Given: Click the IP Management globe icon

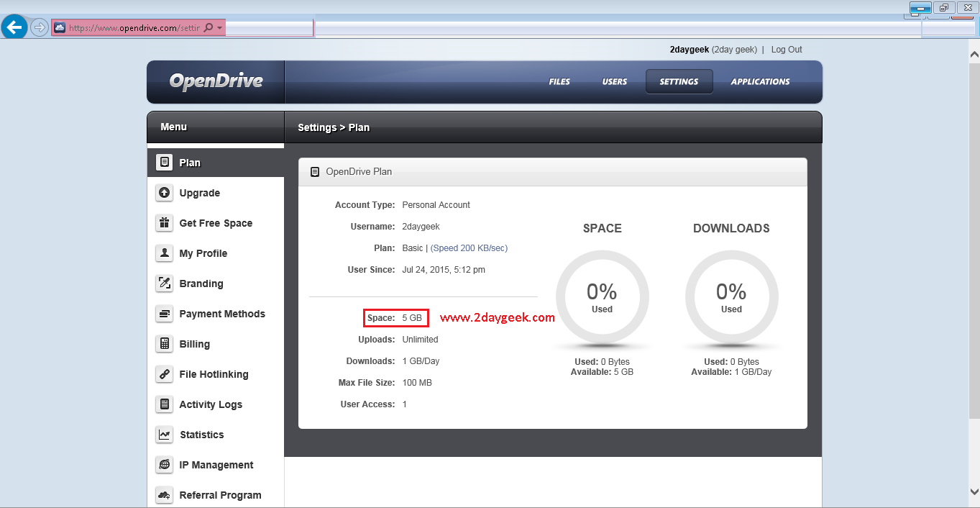Looking at the screenshot, I should 165,464.
